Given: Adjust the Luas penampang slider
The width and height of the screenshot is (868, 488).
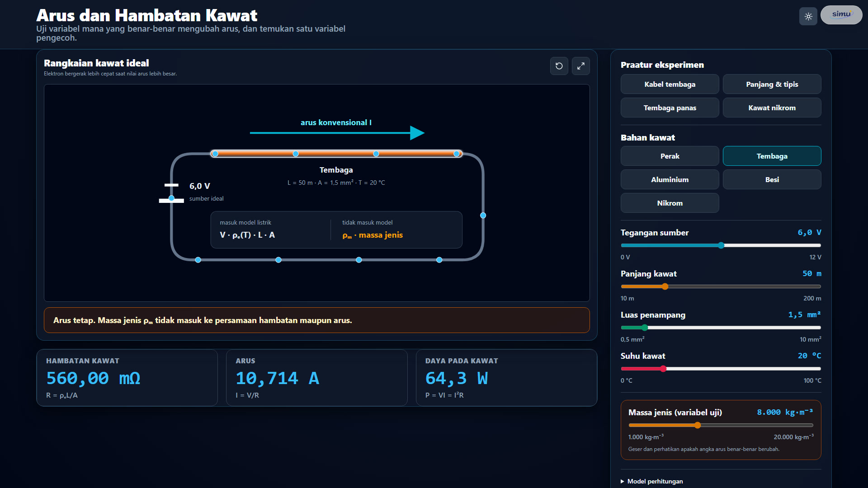Looking at the screenshot, I should click(x=721, y=328).
